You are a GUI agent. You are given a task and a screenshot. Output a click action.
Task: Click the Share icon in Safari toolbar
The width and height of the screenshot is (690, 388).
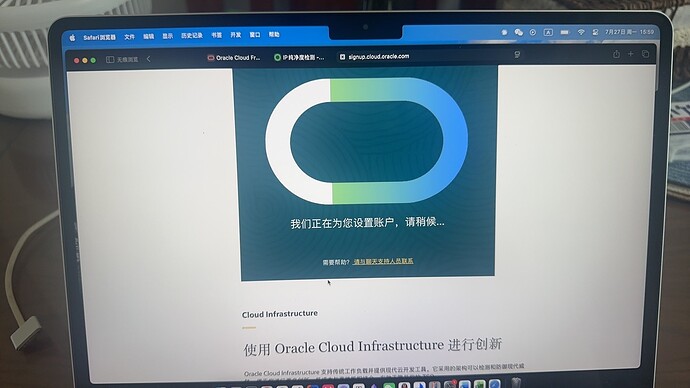coord(616,54)
